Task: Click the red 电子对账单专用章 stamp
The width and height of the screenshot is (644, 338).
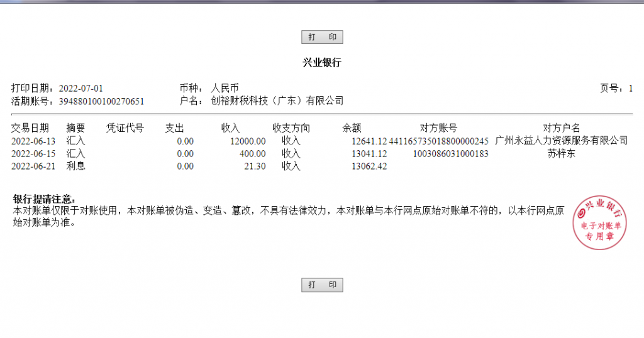Action: 599,223
